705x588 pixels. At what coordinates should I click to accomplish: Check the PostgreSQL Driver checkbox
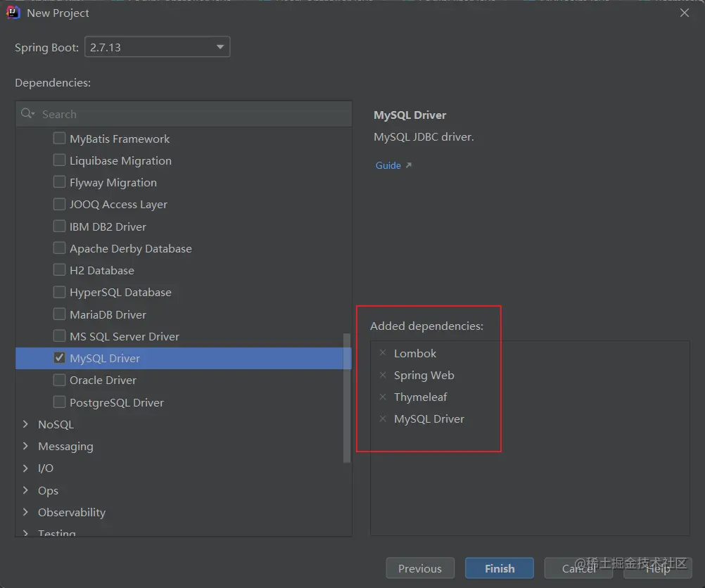59,402
